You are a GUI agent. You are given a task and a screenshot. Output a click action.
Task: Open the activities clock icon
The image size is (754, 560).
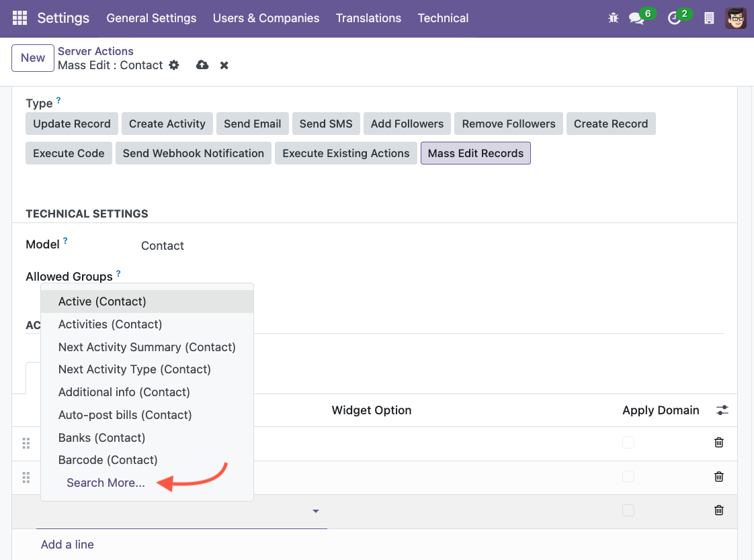pyautogui.click(x=674, y=18)
